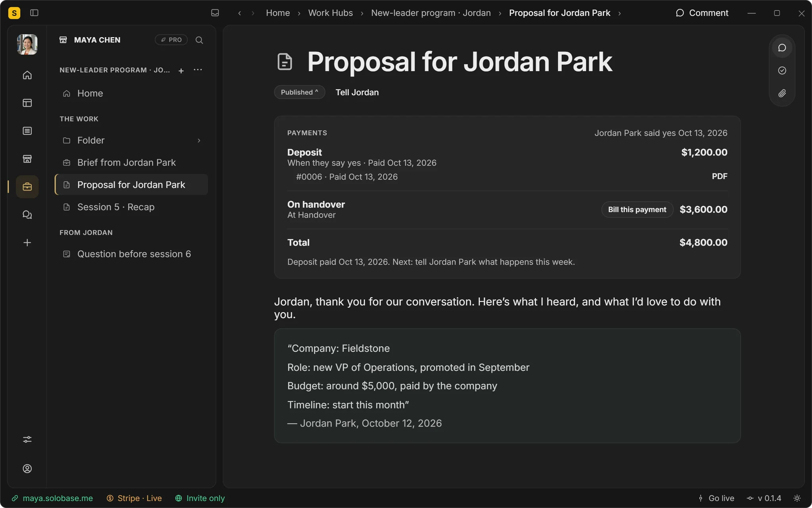Open the attachments paperclip icon
Image resolution: width=812 pixels, height=508 pixels.
click(782, 93)
